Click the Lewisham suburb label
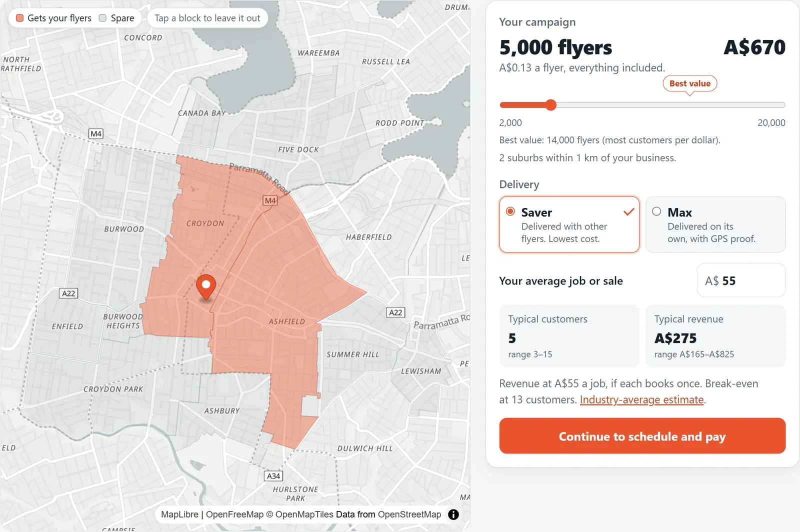Viewport: 800px width, 532px height. 421,371
